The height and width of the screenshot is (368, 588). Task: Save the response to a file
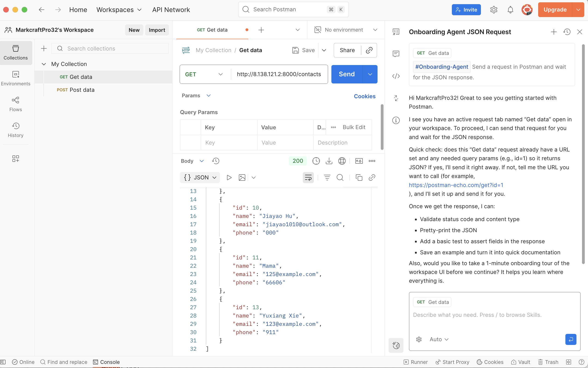pos(329,161)
